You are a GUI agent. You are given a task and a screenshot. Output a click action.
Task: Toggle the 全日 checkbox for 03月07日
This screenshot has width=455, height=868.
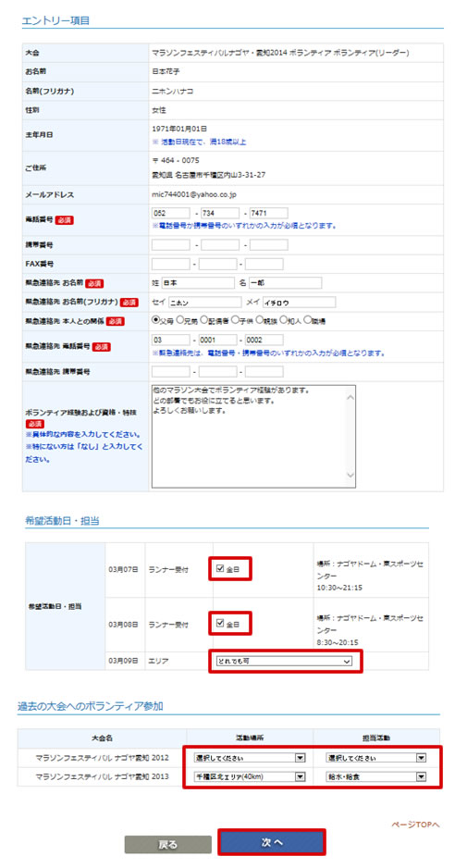pos(220,568)
